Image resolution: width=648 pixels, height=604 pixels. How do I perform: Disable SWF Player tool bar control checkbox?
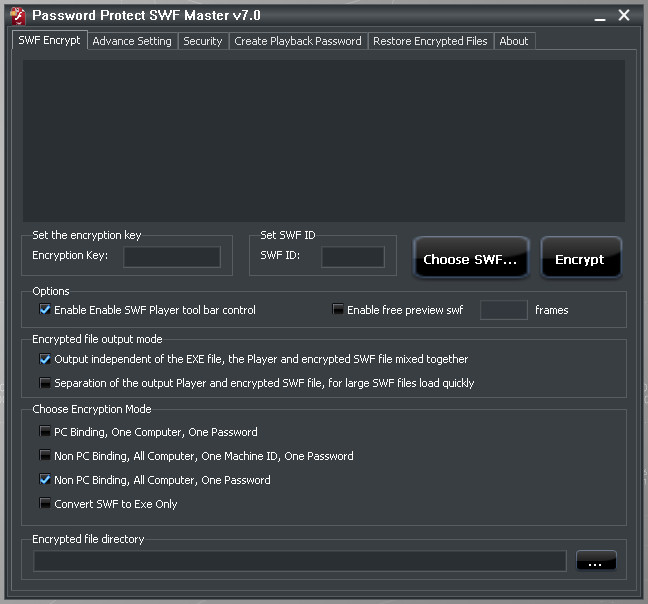tap(45, 309)
